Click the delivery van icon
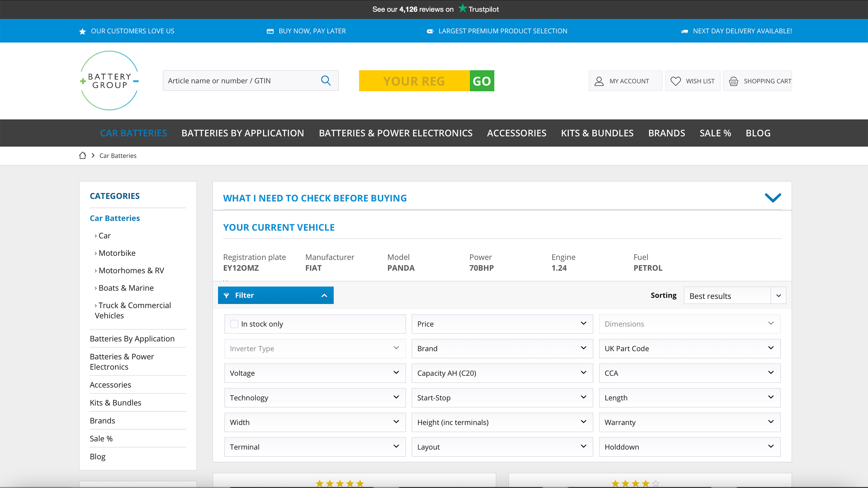The width and height of the screenshot is (868, 488). point(684,31)
